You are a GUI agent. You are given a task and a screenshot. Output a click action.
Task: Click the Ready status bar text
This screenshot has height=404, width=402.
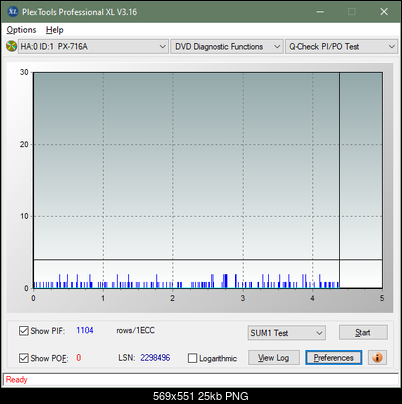point(16,380)
